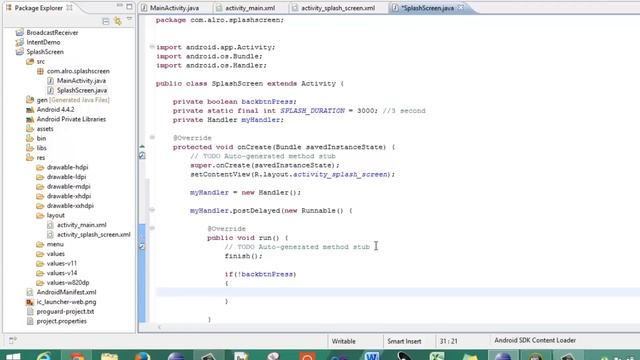Select SplashScreen.java in Package Explorer tree
Viewport: 640px width, 360px height.
(82, 90)
